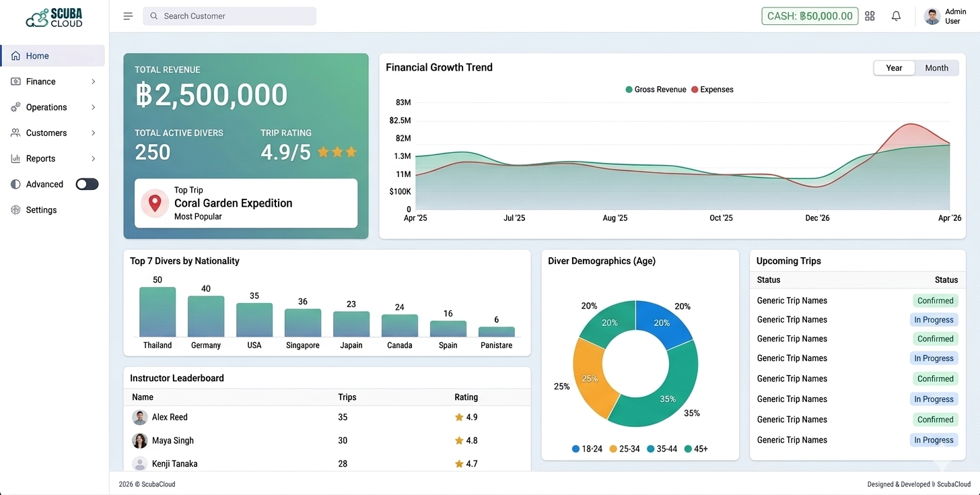Focus the Search Customer field
The width and height of the screenshot is (980, 495).
pos(230,16)
